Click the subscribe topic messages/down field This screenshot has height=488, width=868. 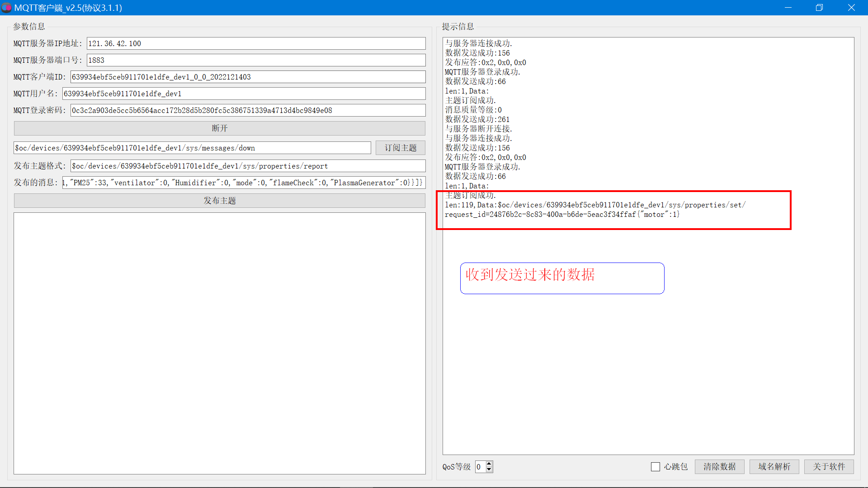pyautogui.click(x=192, y=148)
